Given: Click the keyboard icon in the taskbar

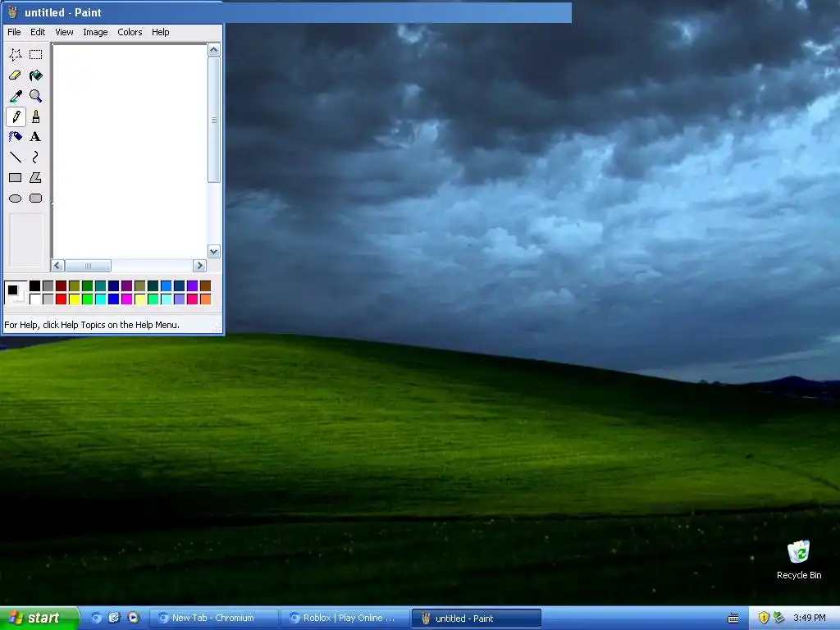Looking at the screenshot, I should (x=733, y=619).
